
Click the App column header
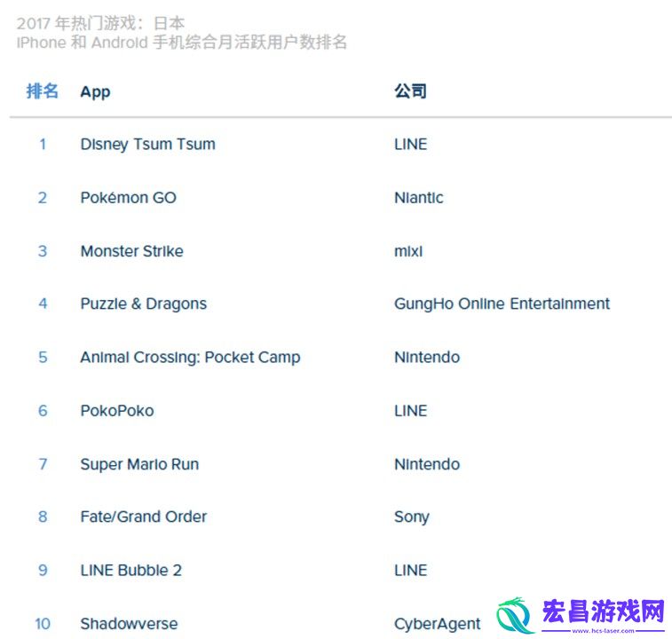pos(96,91)
